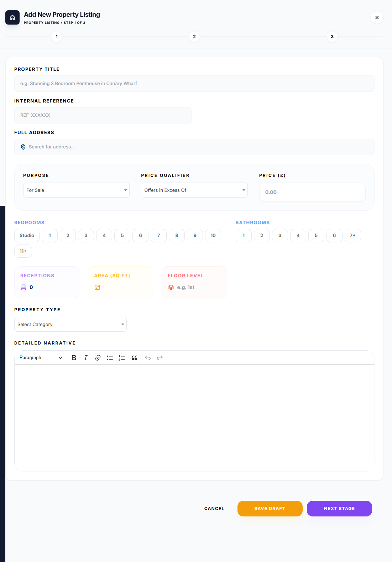Open the Paragraph style selector
The width and height of the screenshot is (392, 562).
(x=41, y=358)
